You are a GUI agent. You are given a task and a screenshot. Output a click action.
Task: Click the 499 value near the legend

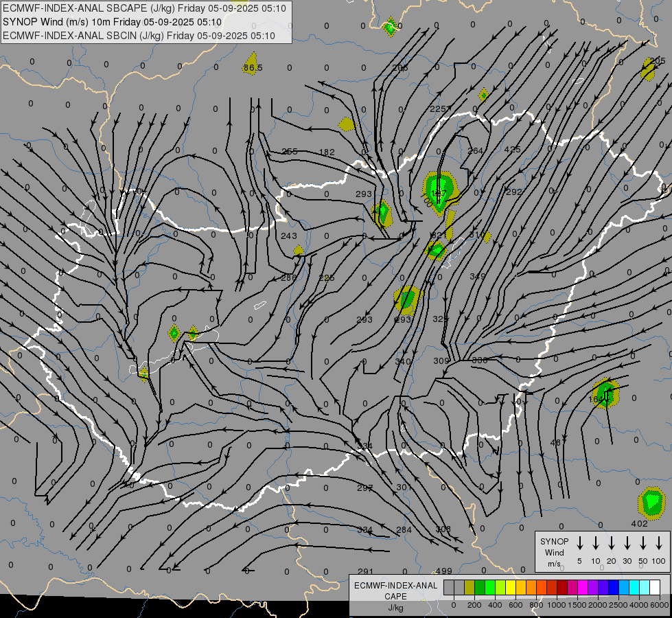pos(444,571)
